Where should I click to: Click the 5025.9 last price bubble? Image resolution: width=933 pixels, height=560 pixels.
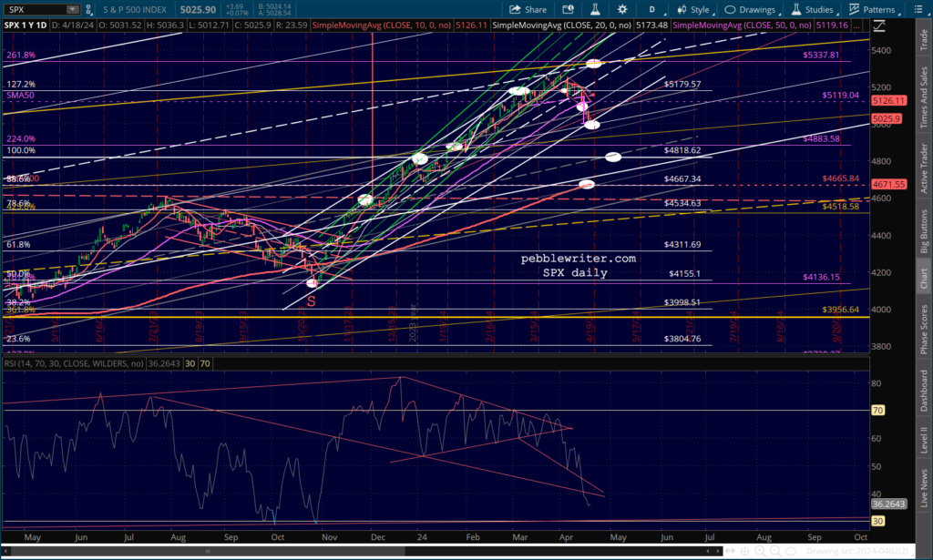coord(887,119)
